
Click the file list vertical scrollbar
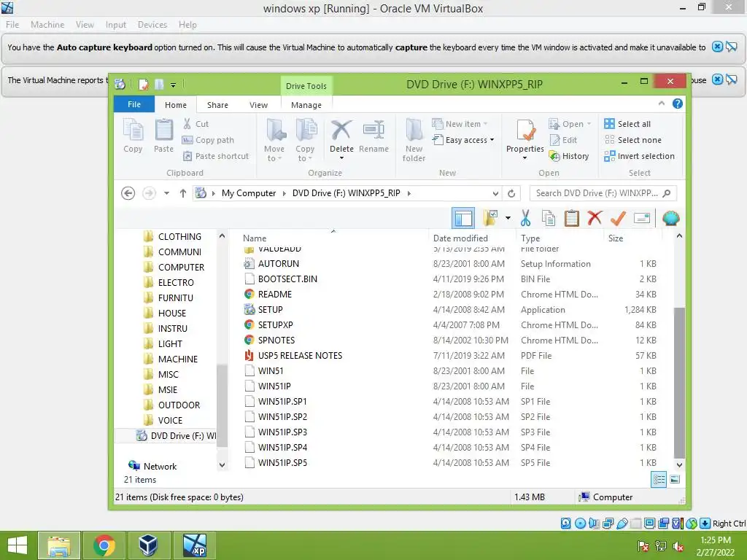point(679,384)
